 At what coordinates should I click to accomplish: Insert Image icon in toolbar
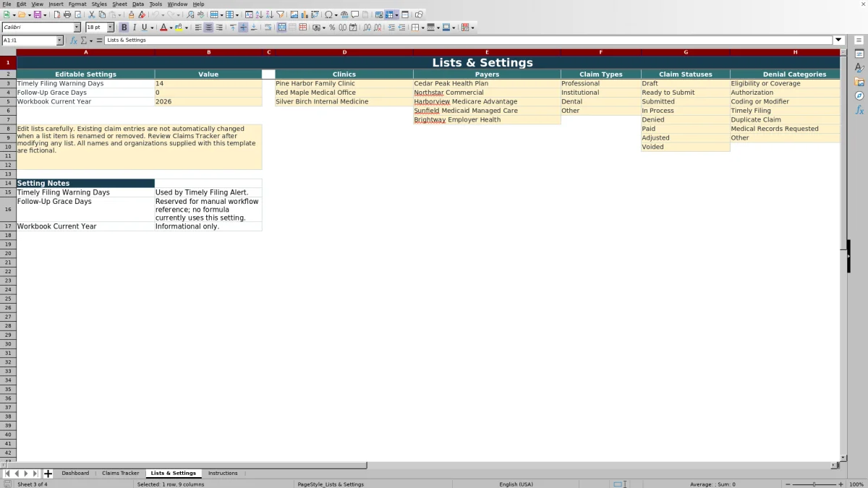[294, 14]
